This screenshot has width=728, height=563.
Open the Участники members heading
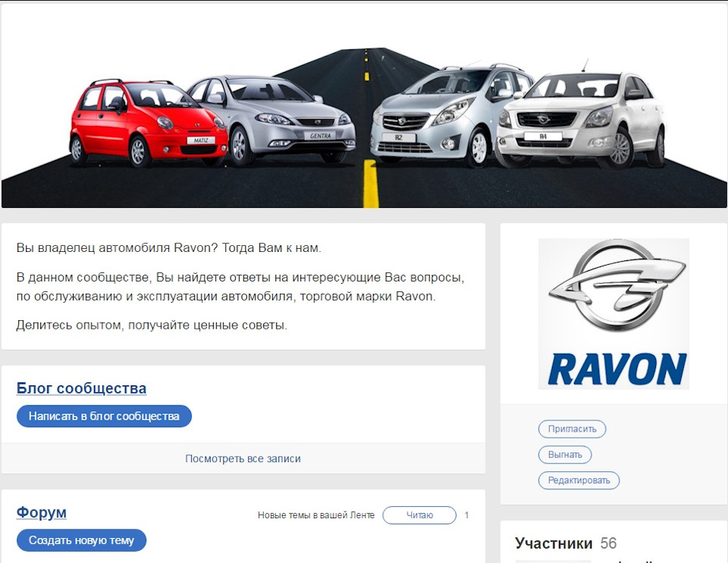554,543
